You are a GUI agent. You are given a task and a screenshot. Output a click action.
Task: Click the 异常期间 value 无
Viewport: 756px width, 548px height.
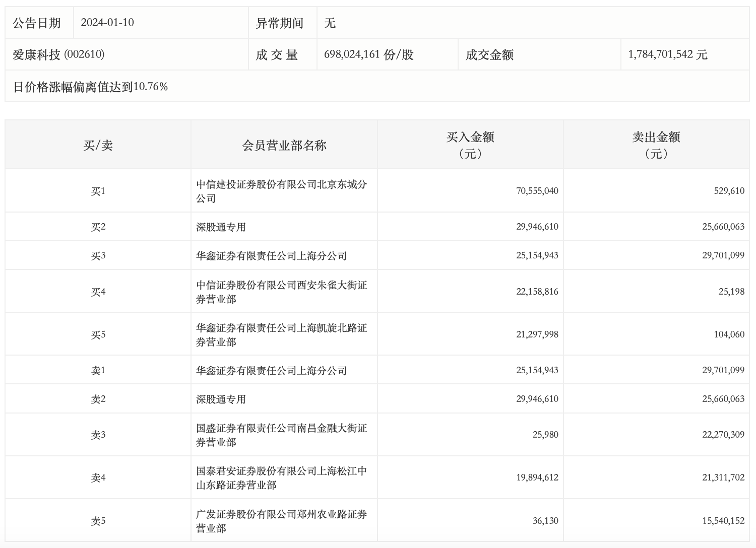[330, 23]
